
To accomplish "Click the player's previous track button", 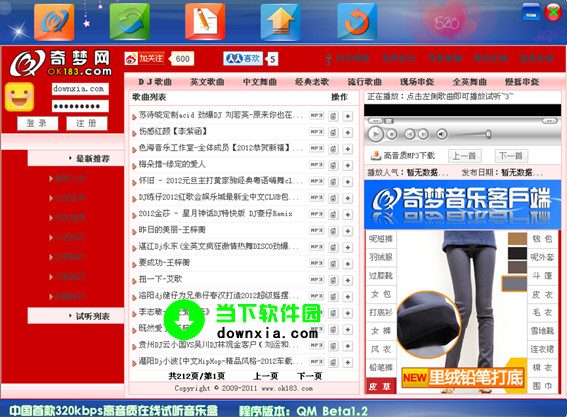I will [409, 134].
